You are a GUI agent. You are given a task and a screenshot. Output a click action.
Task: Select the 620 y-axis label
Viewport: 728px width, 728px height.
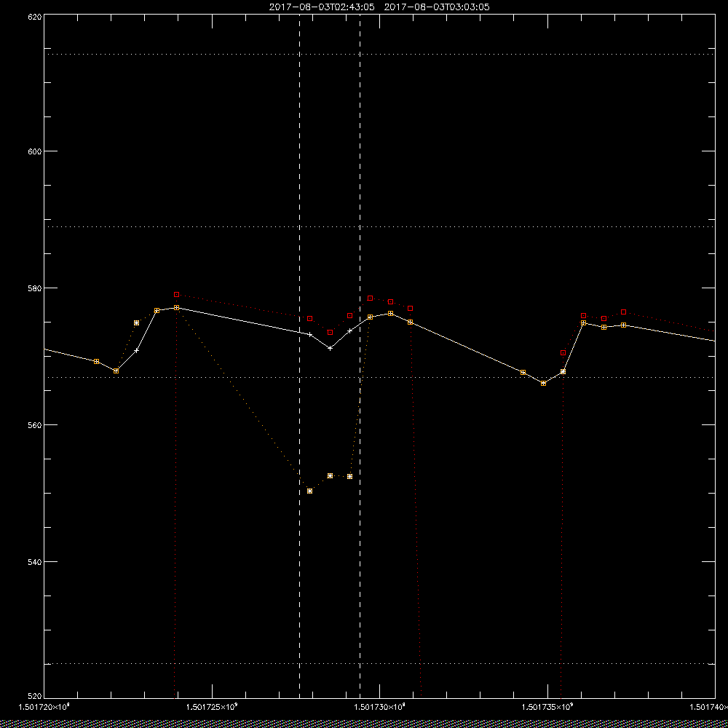(35, 16)
